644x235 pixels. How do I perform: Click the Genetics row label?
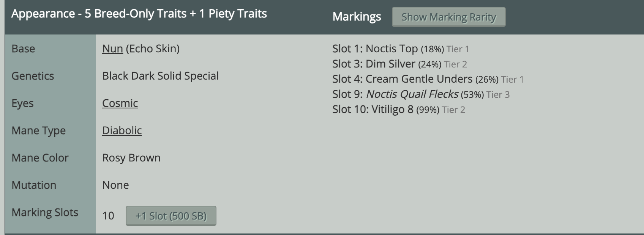tap(33, 76)
